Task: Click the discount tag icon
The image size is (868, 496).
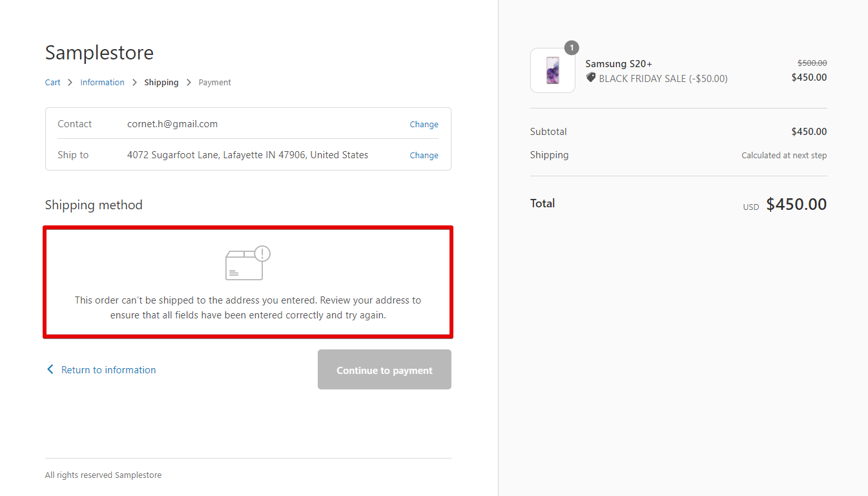Action: (590, 77)
